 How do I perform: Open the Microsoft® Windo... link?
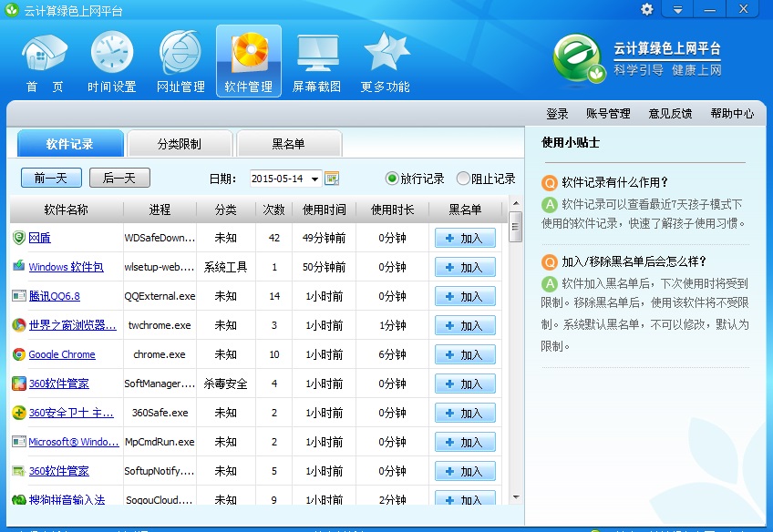74,442
